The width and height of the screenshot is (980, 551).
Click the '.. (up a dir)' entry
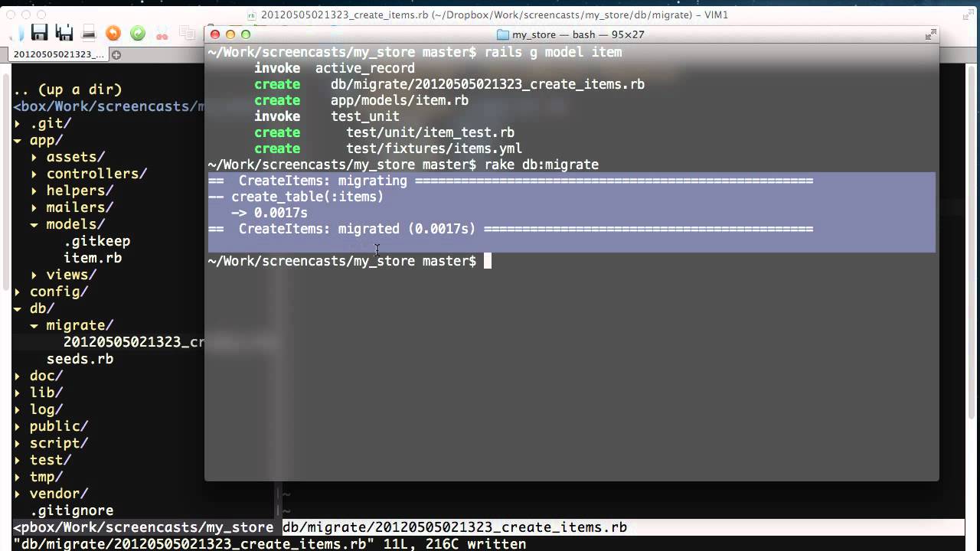pyautogui.click(x=67, y=90)
